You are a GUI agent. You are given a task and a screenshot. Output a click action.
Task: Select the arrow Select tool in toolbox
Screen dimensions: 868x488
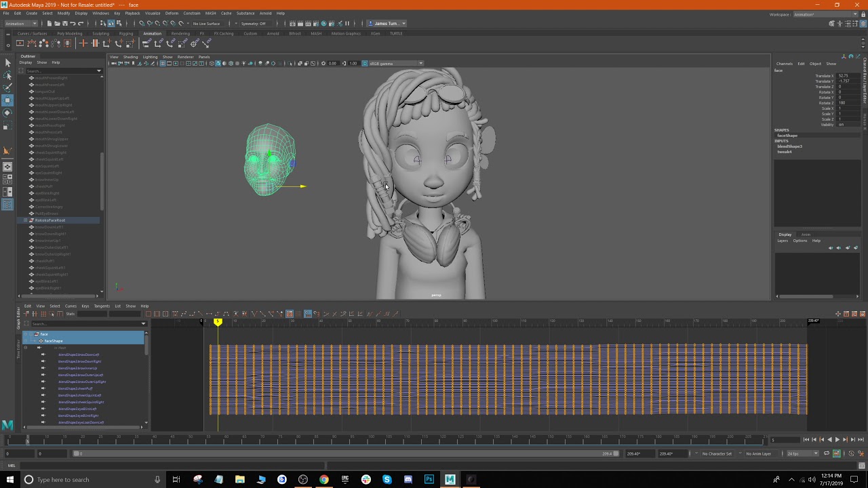(7, 62)
